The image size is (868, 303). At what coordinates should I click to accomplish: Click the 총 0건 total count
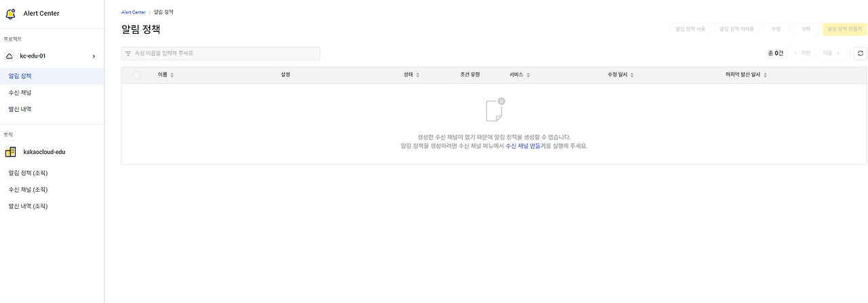775,53
